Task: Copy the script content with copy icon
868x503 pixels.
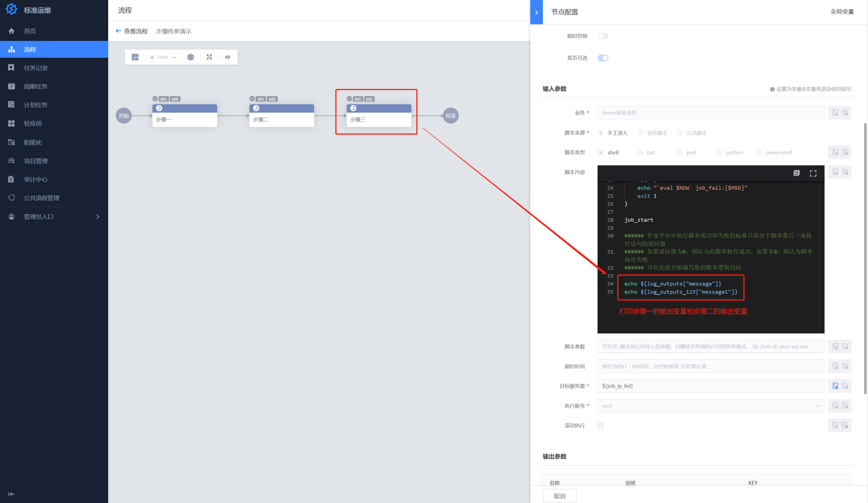Action: [796, 173]
